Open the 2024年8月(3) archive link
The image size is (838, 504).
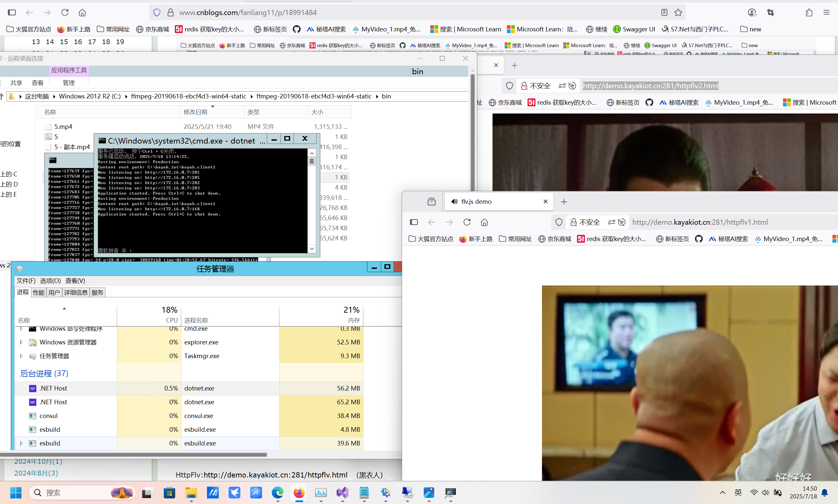pyautogui.click(x=36, y=473)
